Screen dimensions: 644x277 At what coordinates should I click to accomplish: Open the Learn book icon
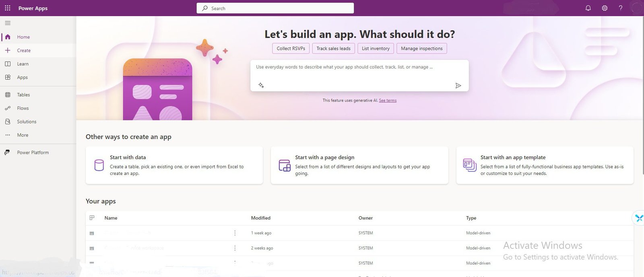click(x=8, y=64)
